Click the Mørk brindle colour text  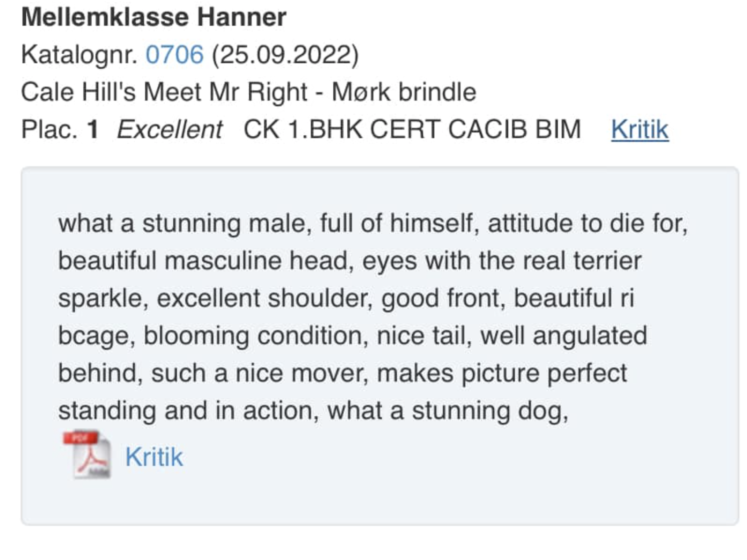click(404, 92)
